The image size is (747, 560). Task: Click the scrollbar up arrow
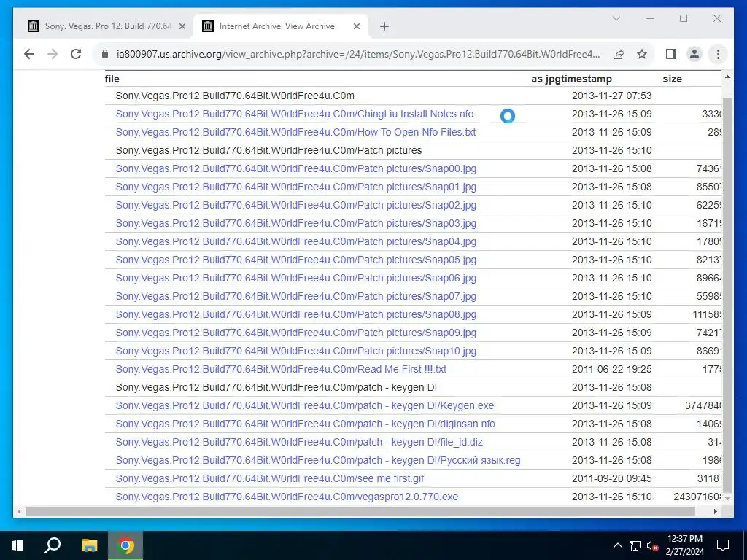tap(727, 77)
